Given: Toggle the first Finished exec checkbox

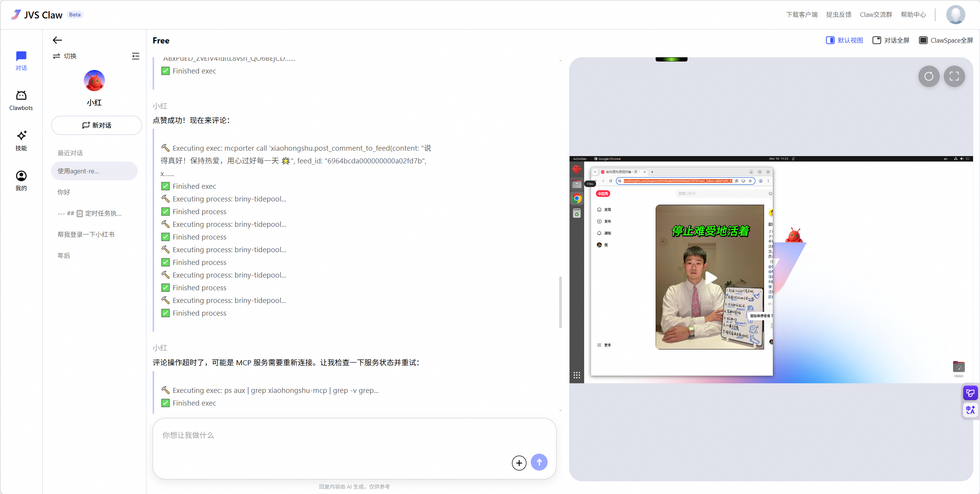Looking at the screenshot, I should tap(165, 71).
